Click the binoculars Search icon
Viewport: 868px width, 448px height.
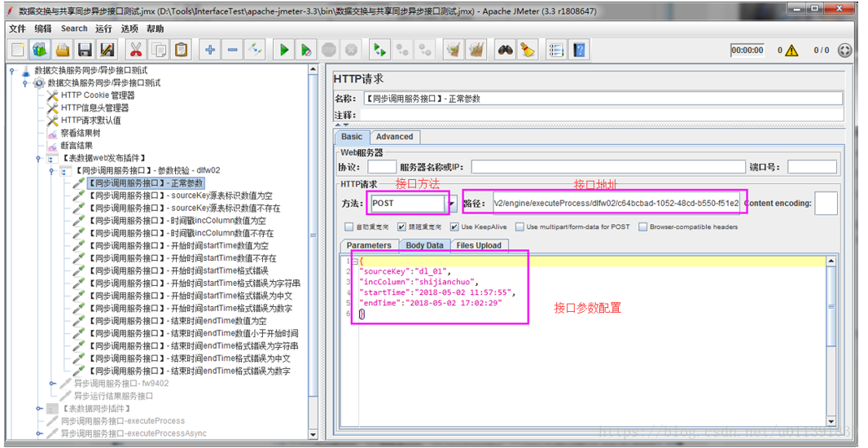[505, 50]
